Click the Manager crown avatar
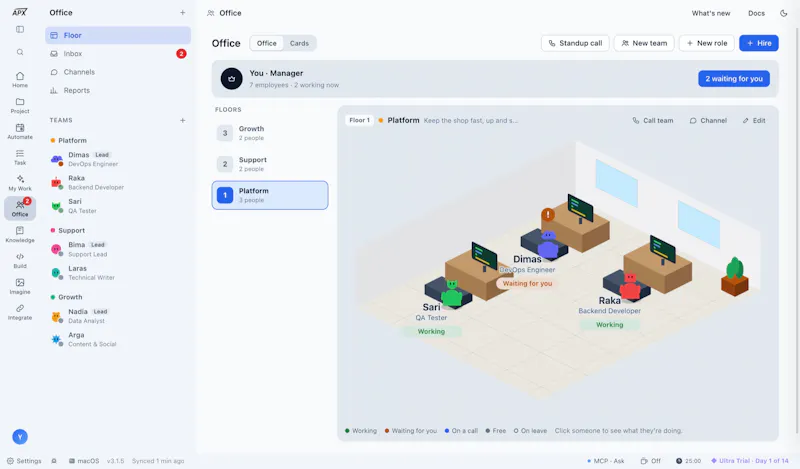 [232, 79]
